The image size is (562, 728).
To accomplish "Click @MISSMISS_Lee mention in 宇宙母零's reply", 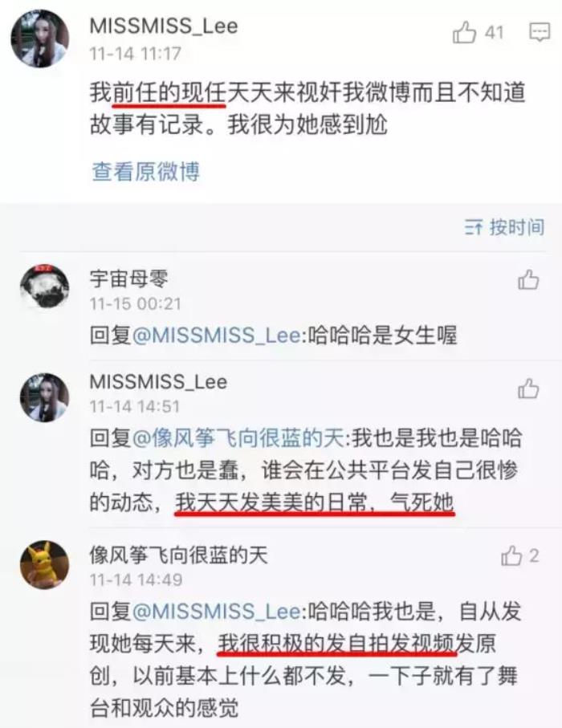I will (x=217, y=335).
